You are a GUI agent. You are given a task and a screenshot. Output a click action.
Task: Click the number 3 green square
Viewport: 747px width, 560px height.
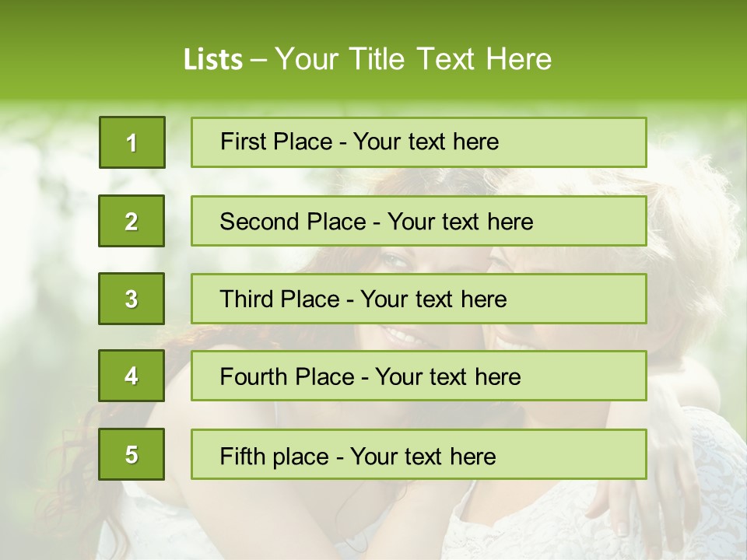[x=132, y=299]
